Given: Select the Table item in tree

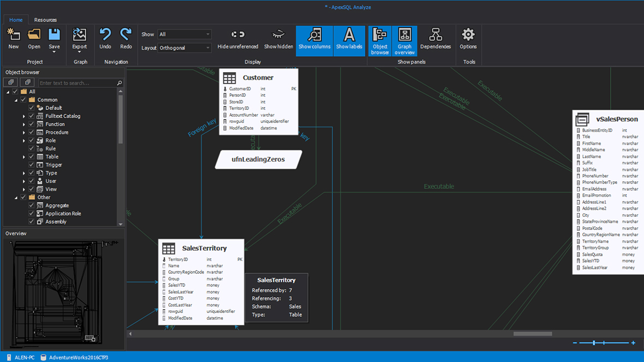Looking at the screenshot, I should pos(52,157).
